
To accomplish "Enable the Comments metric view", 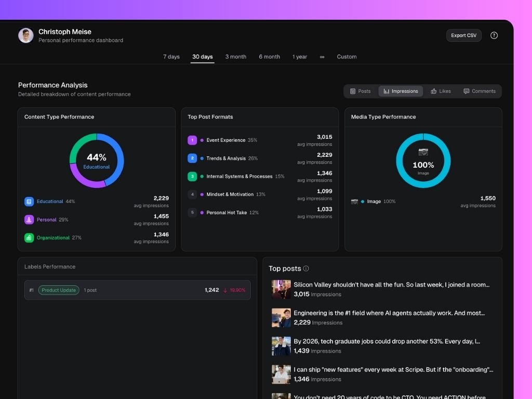I will [479, 91].
